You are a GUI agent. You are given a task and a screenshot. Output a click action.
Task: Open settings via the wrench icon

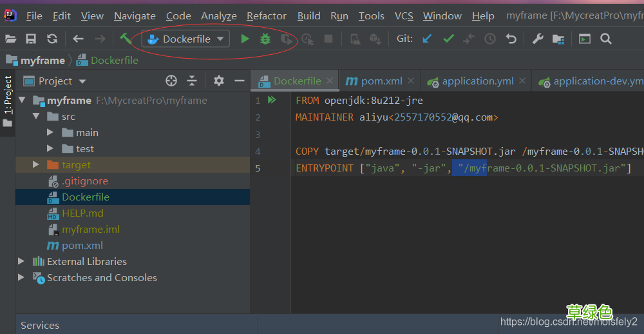(538, 39)
